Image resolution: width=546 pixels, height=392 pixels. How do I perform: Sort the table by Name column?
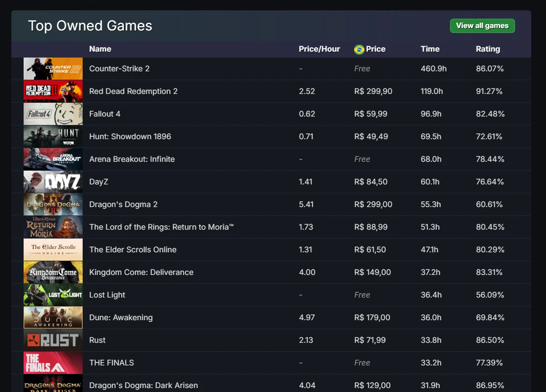(x=100, y=49)
